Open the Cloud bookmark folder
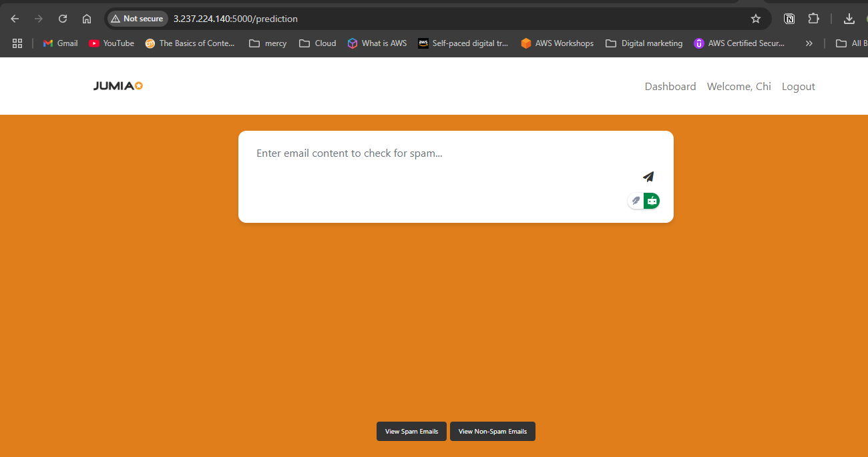Screen dimensions: 868x457 318,43
